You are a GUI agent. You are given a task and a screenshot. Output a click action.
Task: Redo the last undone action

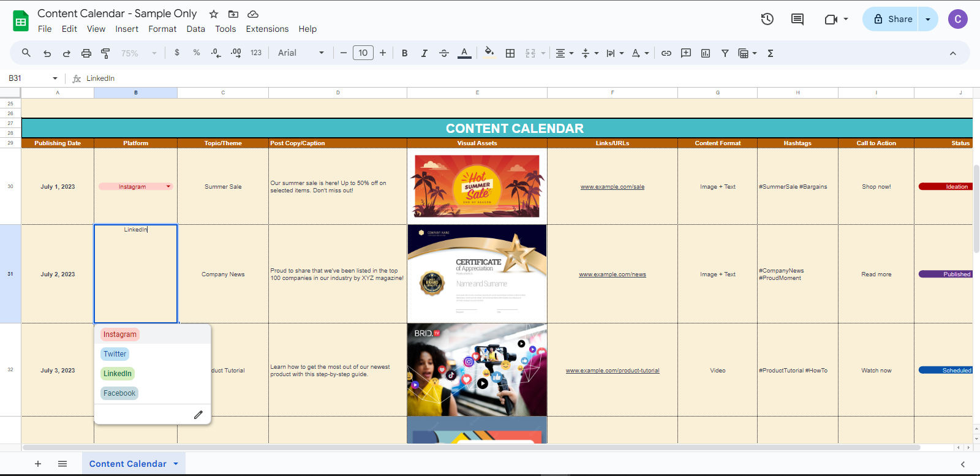pos(67,53)
